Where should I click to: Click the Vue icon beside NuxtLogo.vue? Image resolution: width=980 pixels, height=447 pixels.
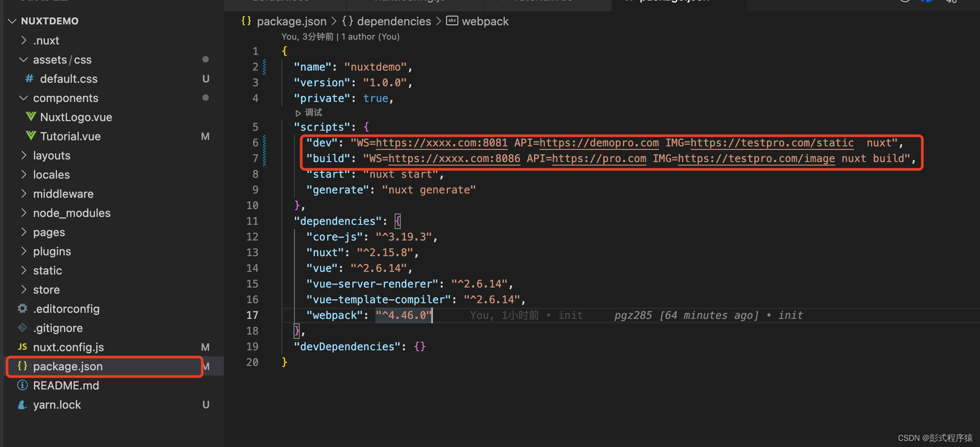[31, 117]
